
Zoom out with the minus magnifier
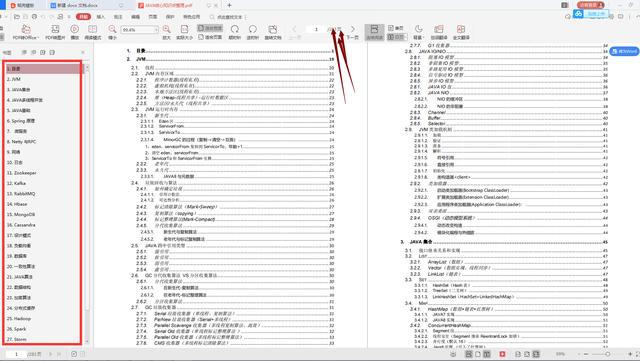coord(112,32)
